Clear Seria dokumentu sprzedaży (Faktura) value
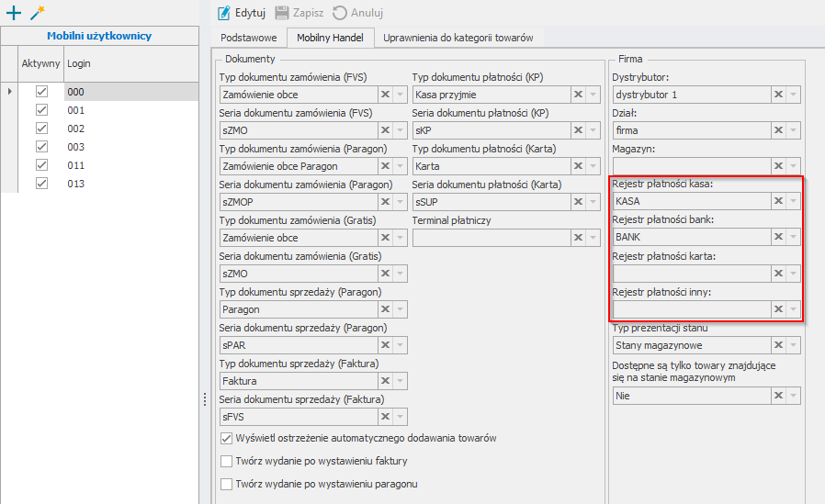This screenshot has height=504, width=825. 385,417
